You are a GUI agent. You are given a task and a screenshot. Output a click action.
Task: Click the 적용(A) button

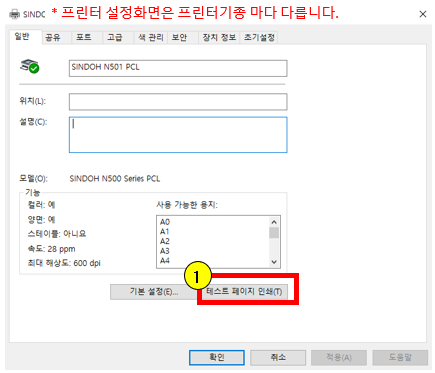tap(339, 357)
